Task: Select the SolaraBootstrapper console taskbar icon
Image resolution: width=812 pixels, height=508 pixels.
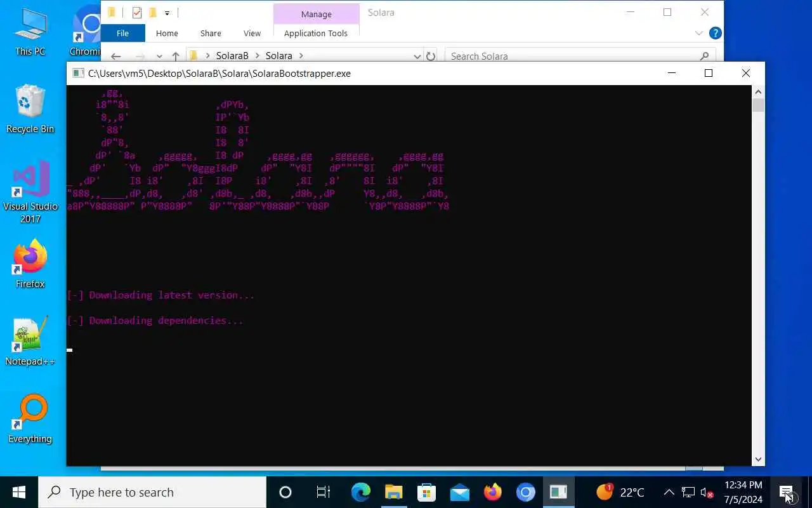Action: [558, 492]
